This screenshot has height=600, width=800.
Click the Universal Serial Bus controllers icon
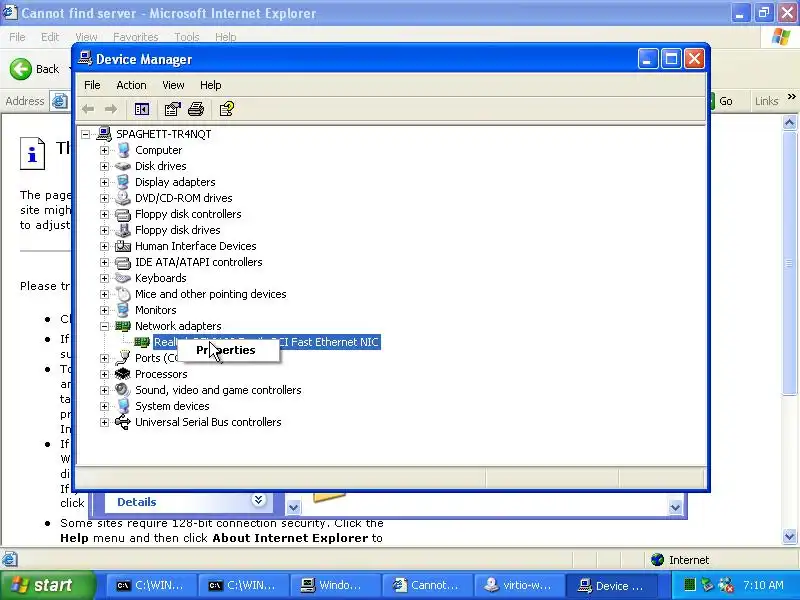pyautogui.click(x=123, y=422)
